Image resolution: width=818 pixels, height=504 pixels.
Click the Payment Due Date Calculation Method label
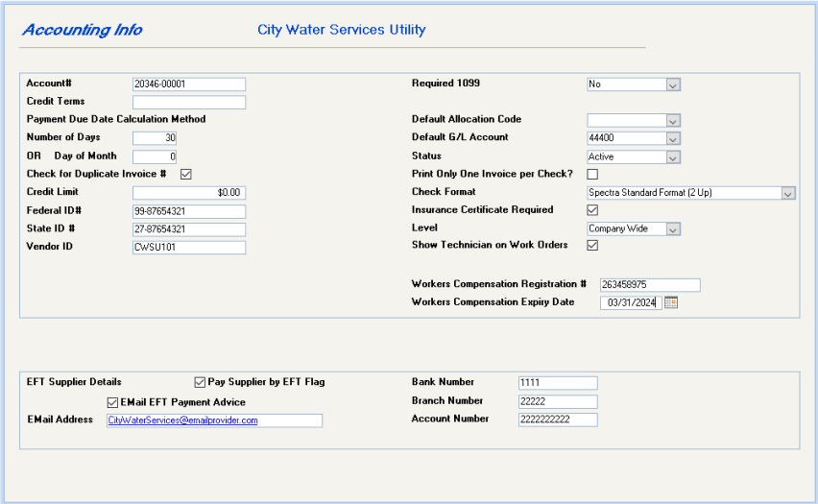tap(116, 119)
